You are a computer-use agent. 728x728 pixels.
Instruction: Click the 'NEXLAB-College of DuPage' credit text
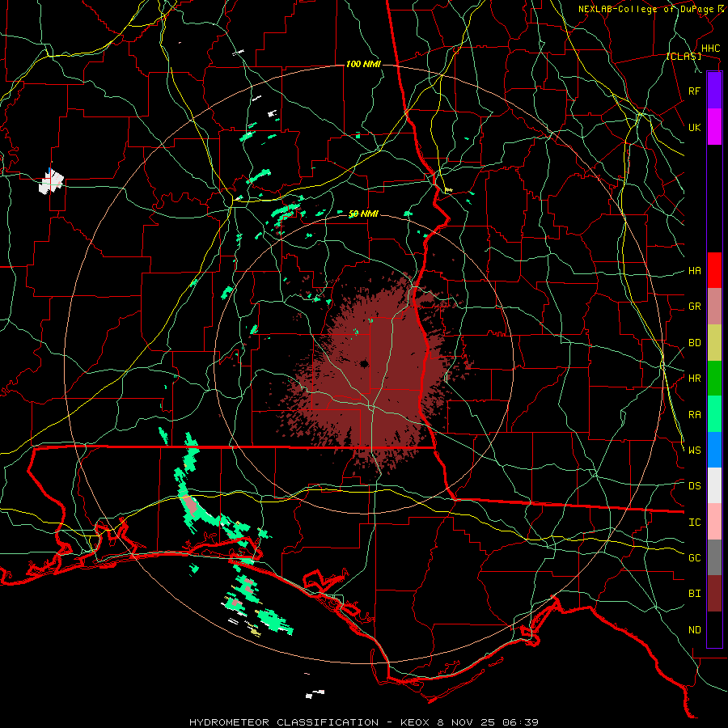pos(645,9)
